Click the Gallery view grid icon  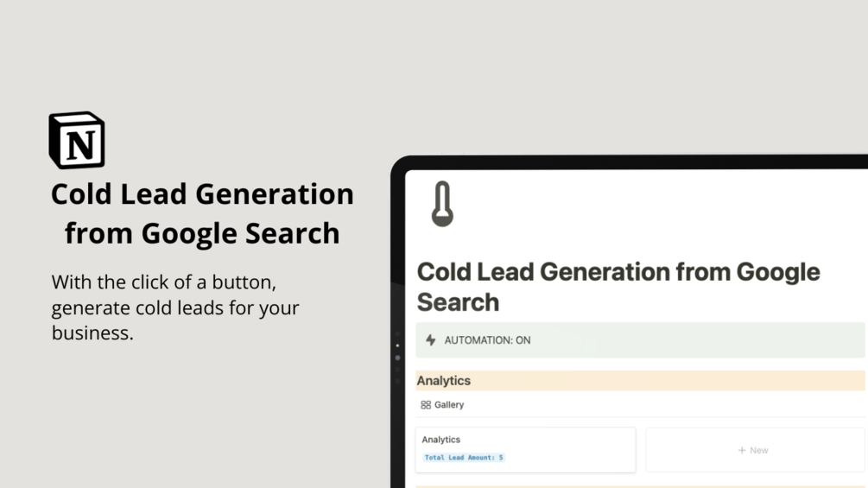coord(425,405)
